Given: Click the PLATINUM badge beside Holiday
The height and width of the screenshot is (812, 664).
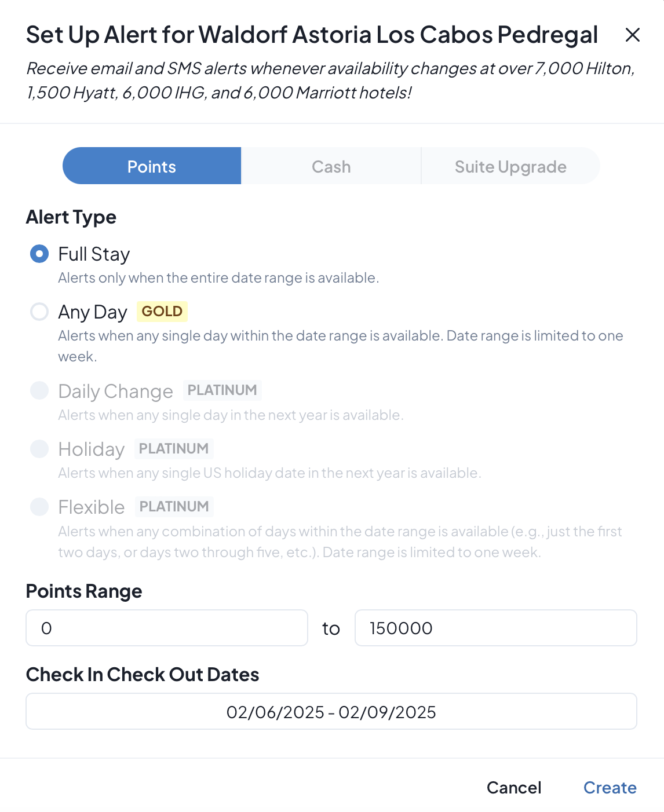Looking at the screenshot, I should tap(174, 448).
